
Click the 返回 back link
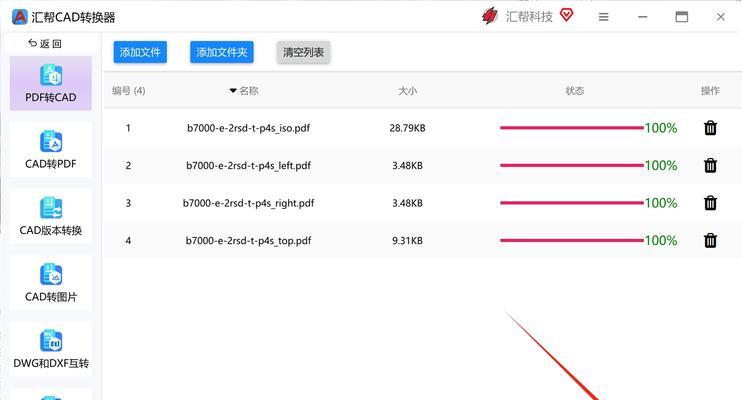point(45,44)
